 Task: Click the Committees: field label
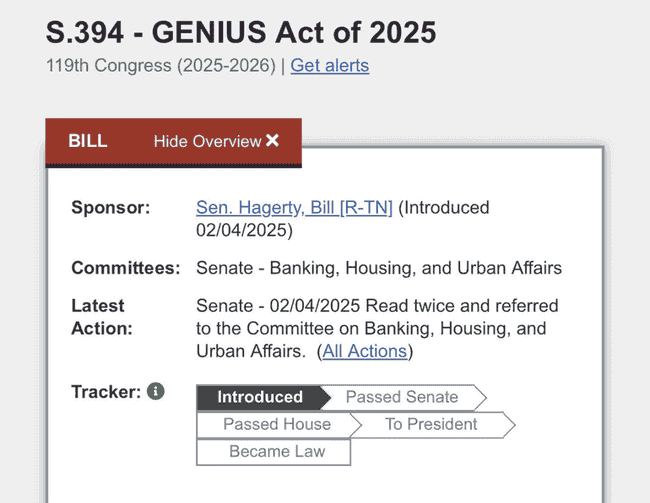click(126, 268)
